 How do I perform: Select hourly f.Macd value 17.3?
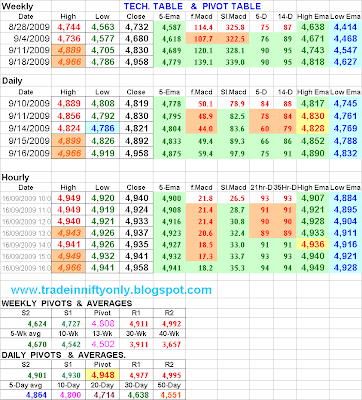205,257
